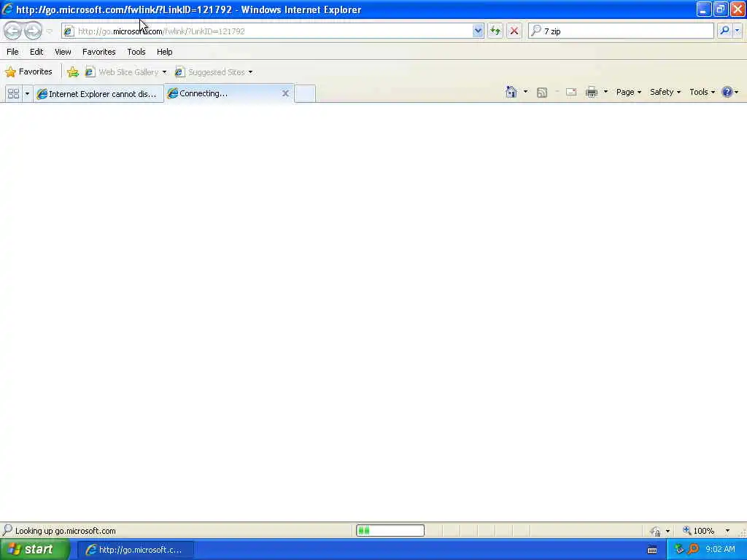
Task: Close the Connecting tab
Action: coord(285,93)
